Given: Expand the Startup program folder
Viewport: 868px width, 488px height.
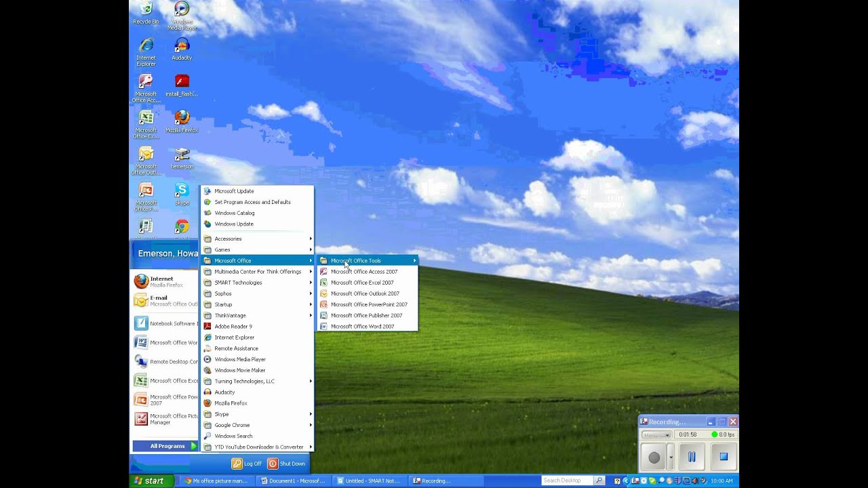Looking at the screenshot, I should (257, 304).
